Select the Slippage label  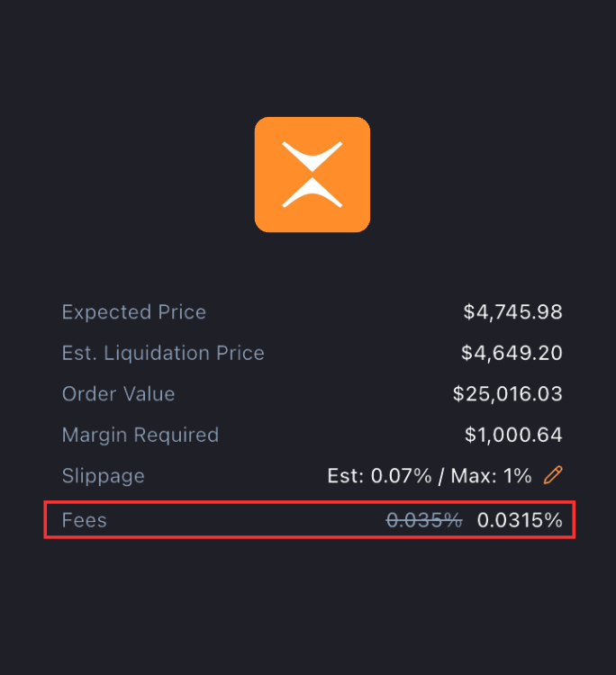[104, 476]
